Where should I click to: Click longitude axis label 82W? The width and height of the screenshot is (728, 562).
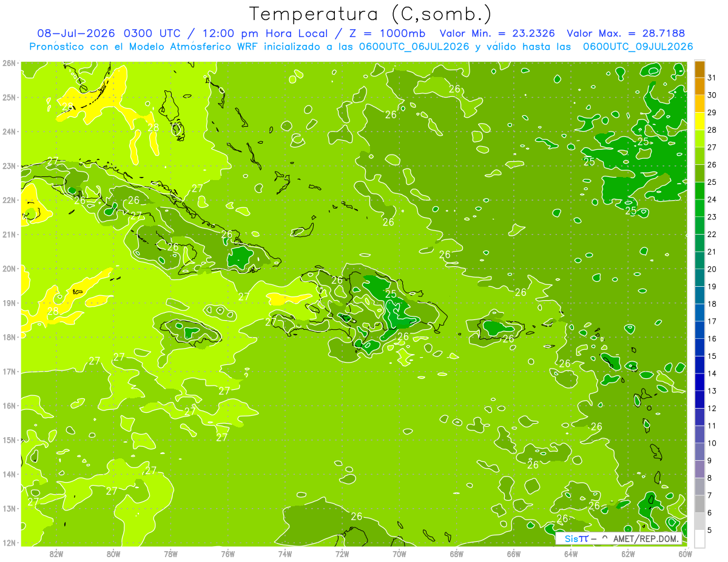tap(56, 554)
